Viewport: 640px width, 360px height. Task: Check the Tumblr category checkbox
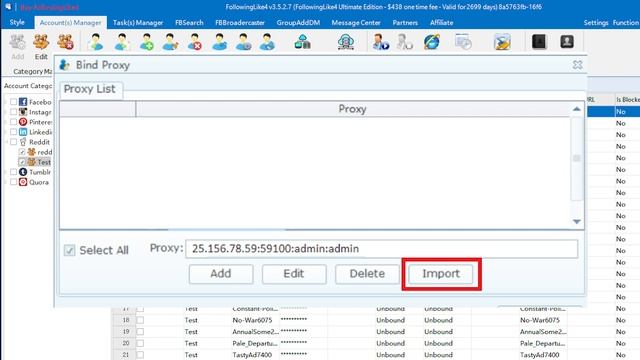(13, 172)
